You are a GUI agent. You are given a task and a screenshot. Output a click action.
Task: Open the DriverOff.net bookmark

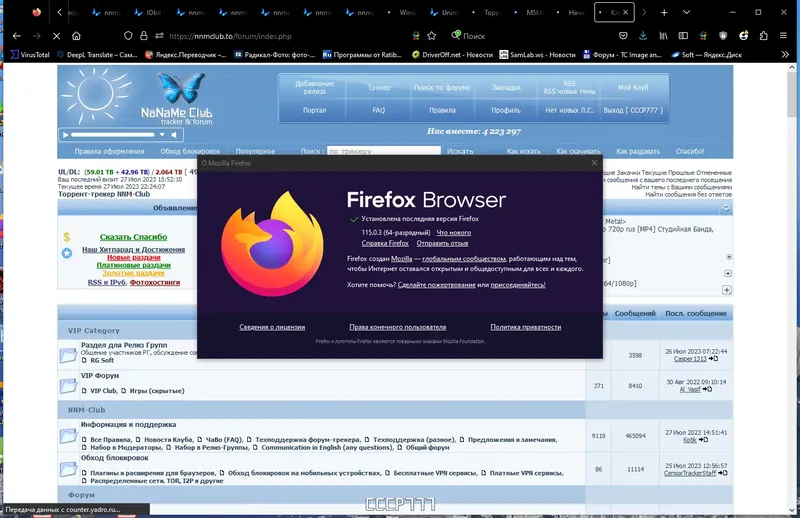(x=452, y=55)
